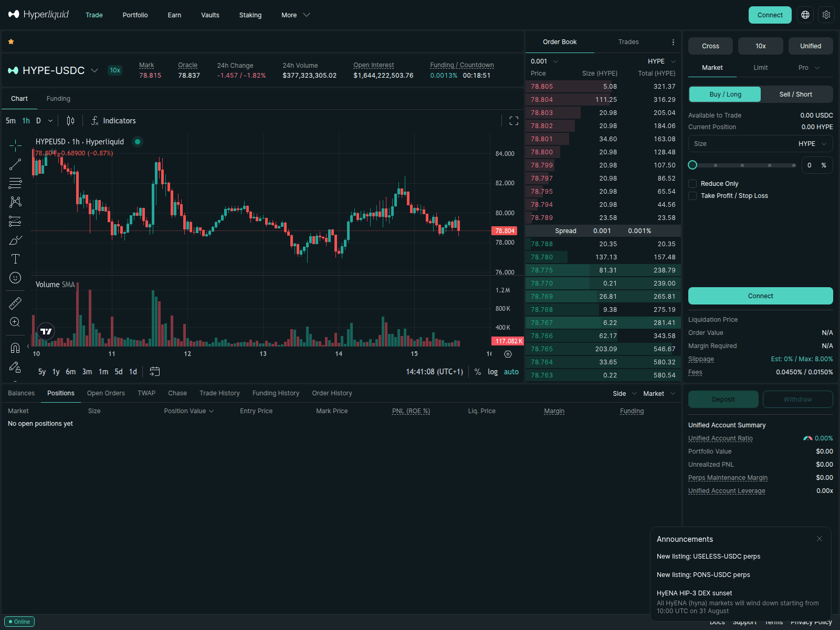Toggle the magnet mode icon
Screen dimensions: 840x630
pos(15,348)
